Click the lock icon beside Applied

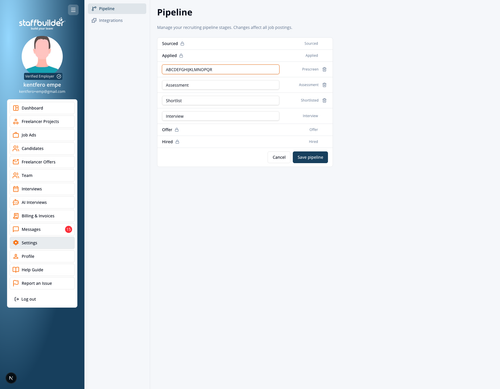(181, 56)
